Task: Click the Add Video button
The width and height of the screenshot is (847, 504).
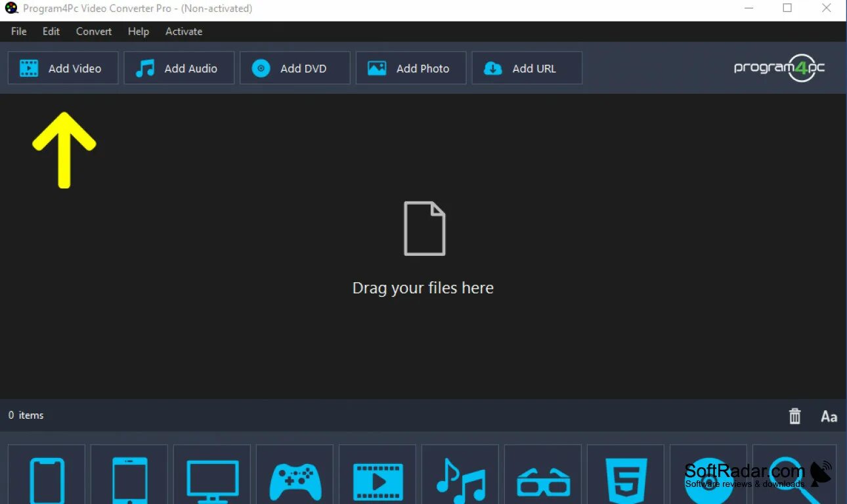Action: [62, 68]
